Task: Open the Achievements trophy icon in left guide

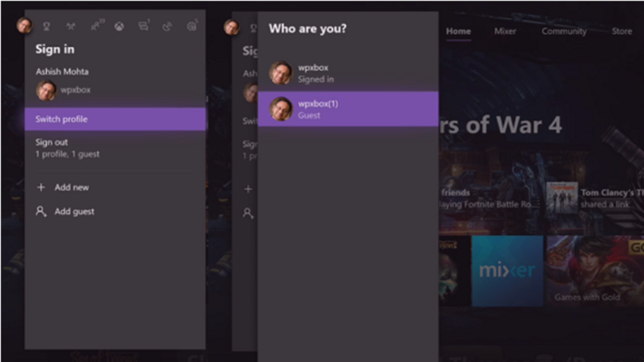Action: coord(47,26)
